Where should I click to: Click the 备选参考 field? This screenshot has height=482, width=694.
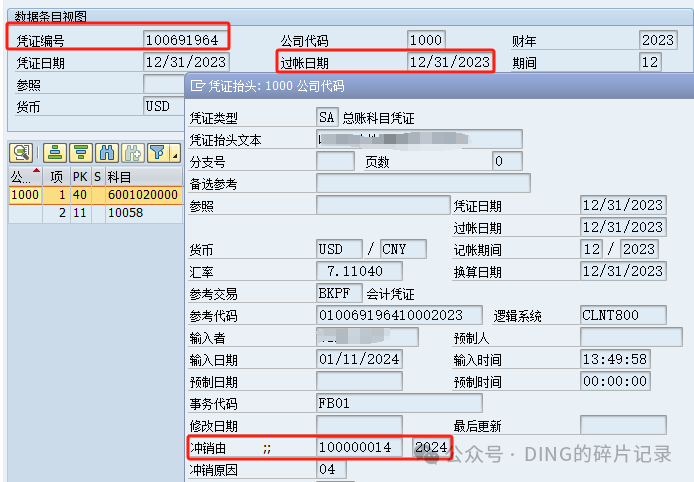423,183
